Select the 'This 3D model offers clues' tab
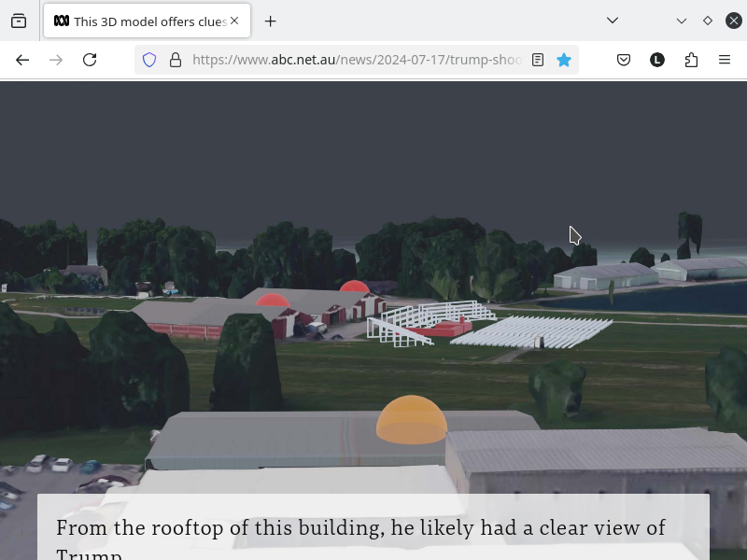Image resolution: width=747 pixels, height=560 pixels. pyautogui.click(x=140, y=21)
